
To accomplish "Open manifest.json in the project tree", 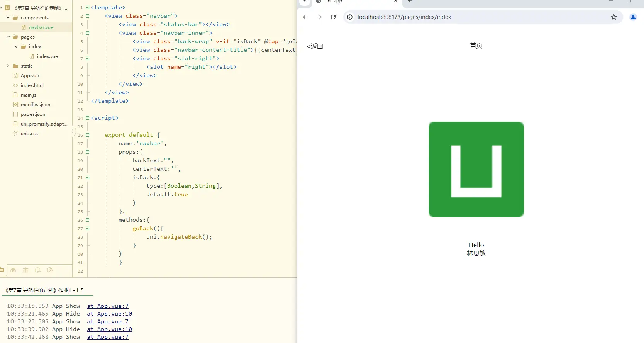I will coord(36,105).
